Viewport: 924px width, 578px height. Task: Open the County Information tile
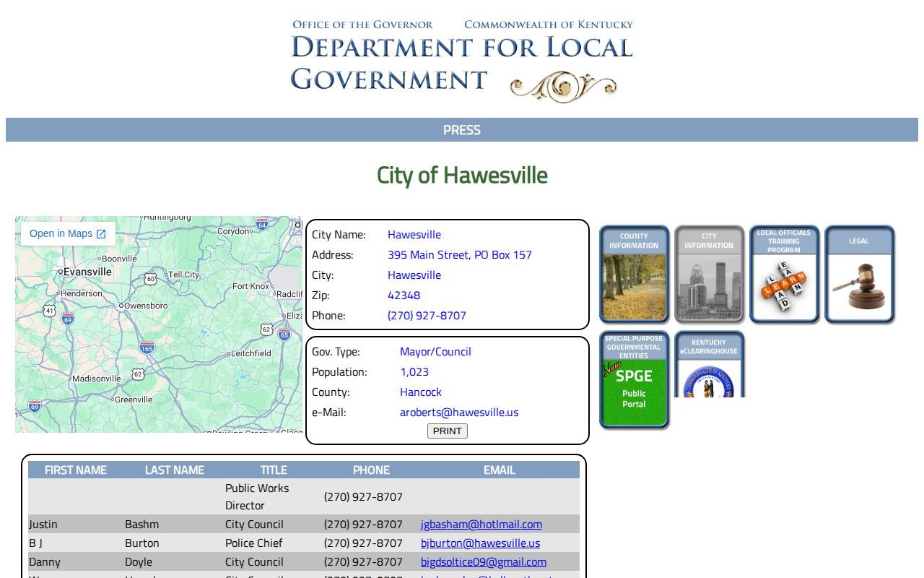point(634,274)
